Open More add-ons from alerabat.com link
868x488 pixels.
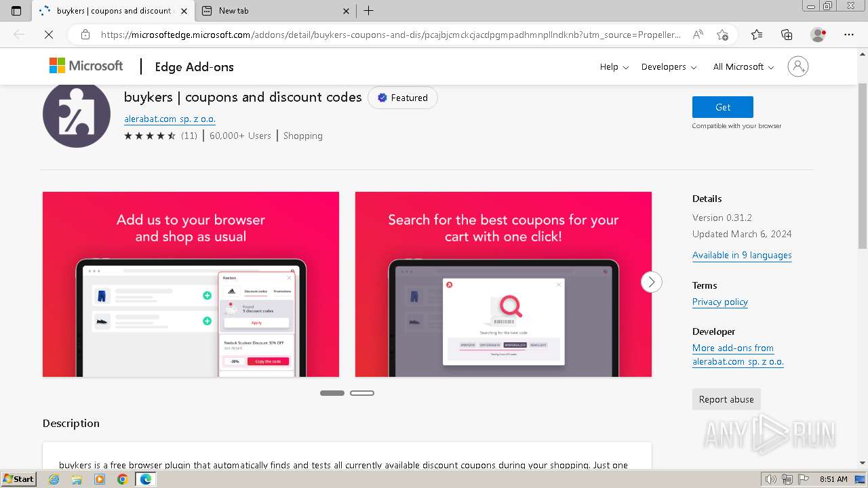pos(738,354)
